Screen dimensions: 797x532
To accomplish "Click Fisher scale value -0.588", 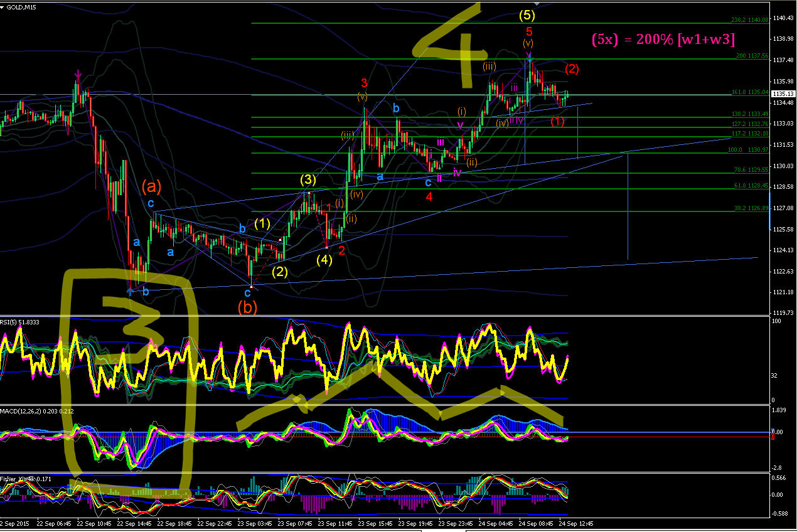I will click(780, 513).
